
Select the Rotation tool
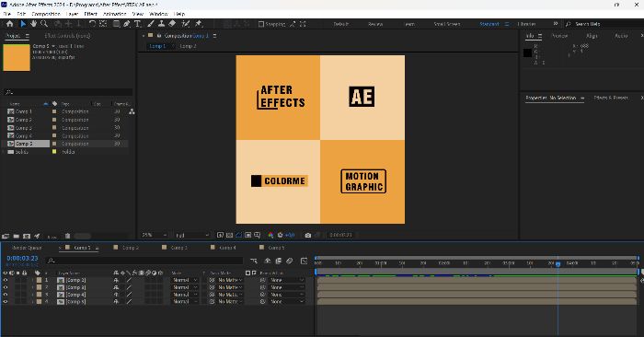[x=92, y=24]
